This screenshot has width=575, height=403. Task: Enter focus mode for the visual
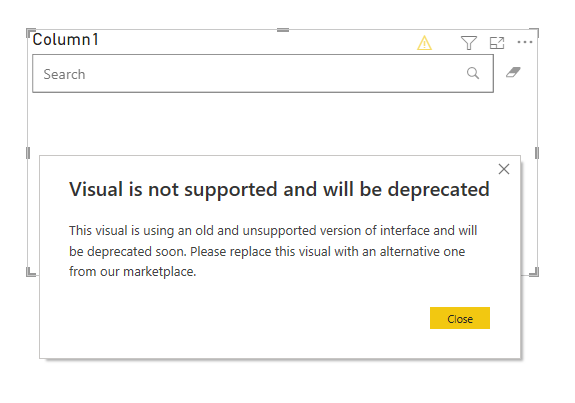coord(497,43)
